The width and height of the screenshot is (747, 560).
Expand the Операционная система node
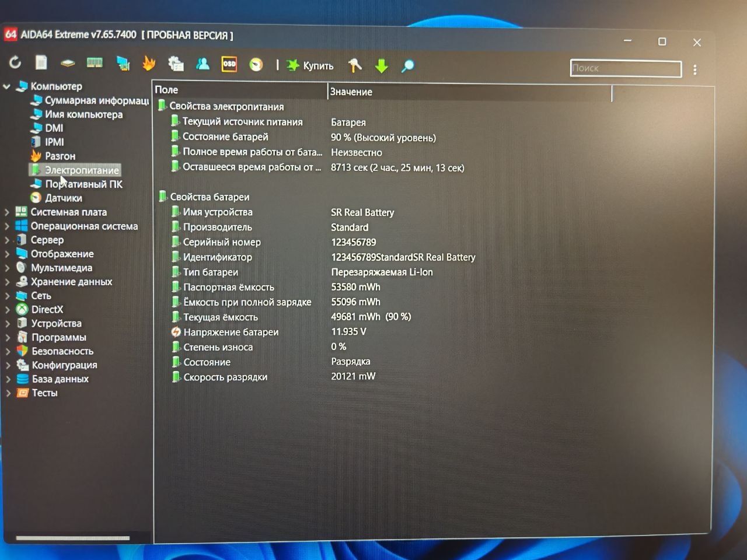click(8, 226)
